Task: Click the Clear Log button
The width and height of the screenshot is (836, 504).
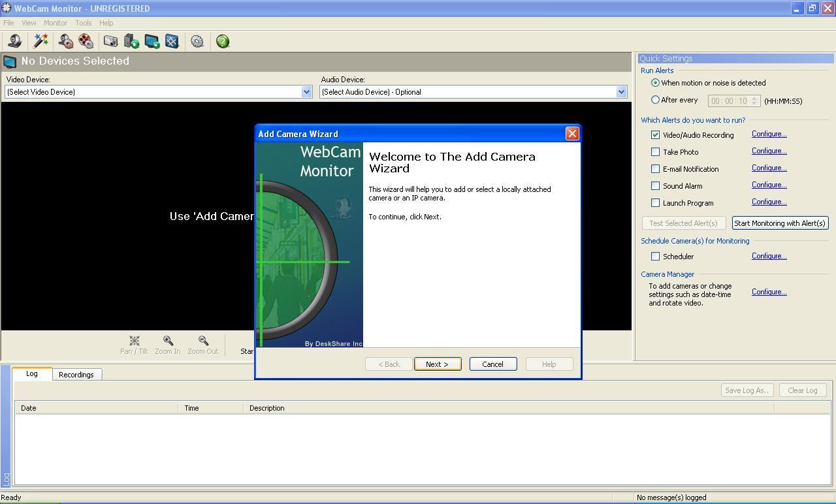Action: (802, 390)
